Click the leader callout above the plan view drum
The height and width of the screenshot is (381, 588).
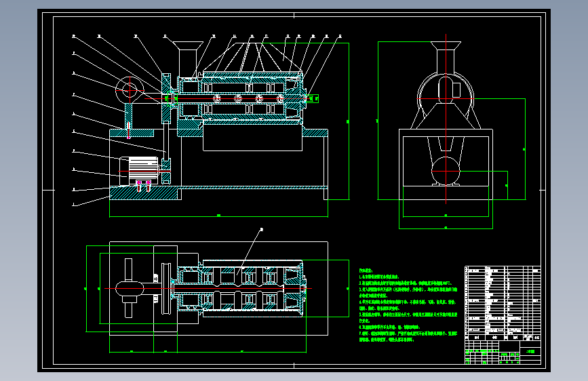tap(249, 252)
